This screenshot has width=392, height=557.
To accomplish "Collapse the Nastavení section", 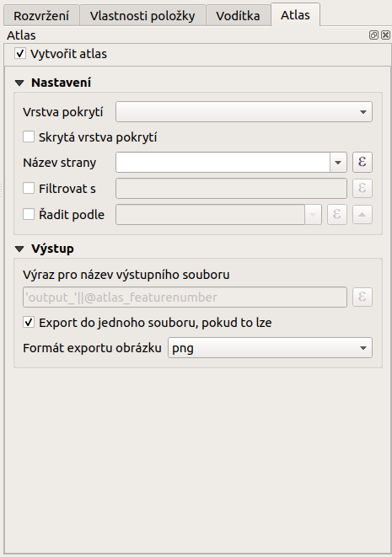I will [x=19, y=83].
